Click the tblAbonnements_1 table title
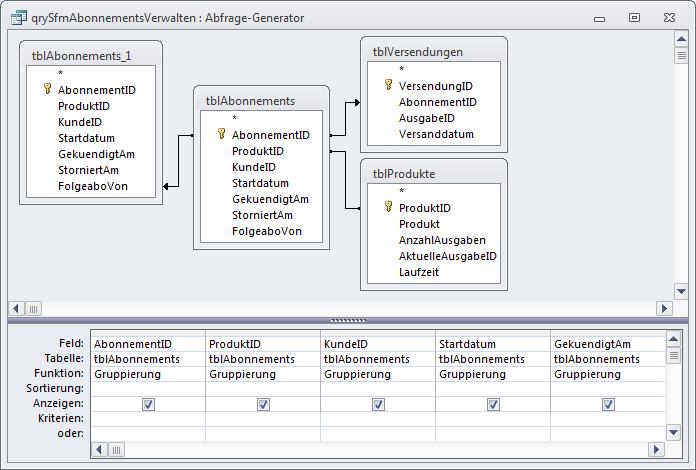 point(90,57)
